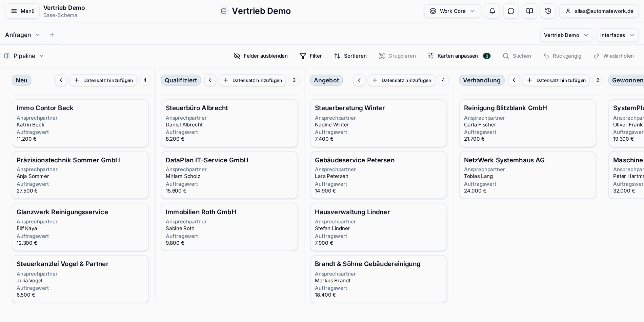Viewport: 644px width, 322px height.
Task: Click Gruppieren in the toolbar
Action: tap(397, 56)
